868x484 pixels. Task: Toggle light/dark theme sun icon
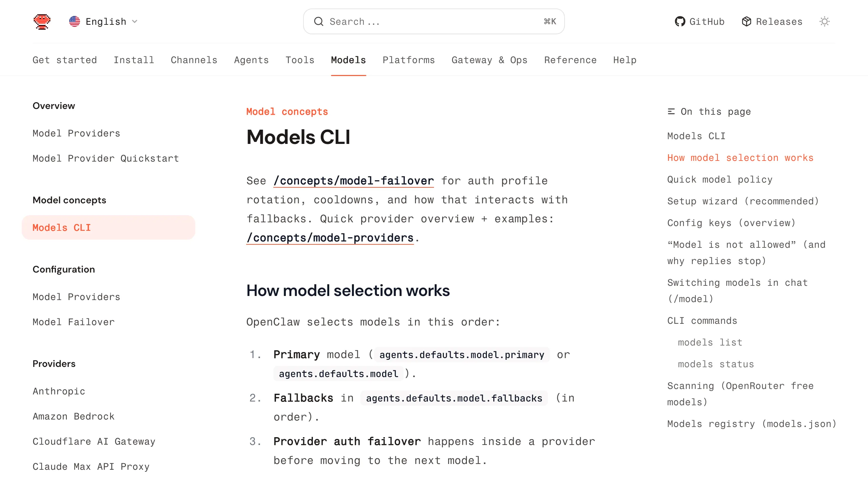(824, 22)
